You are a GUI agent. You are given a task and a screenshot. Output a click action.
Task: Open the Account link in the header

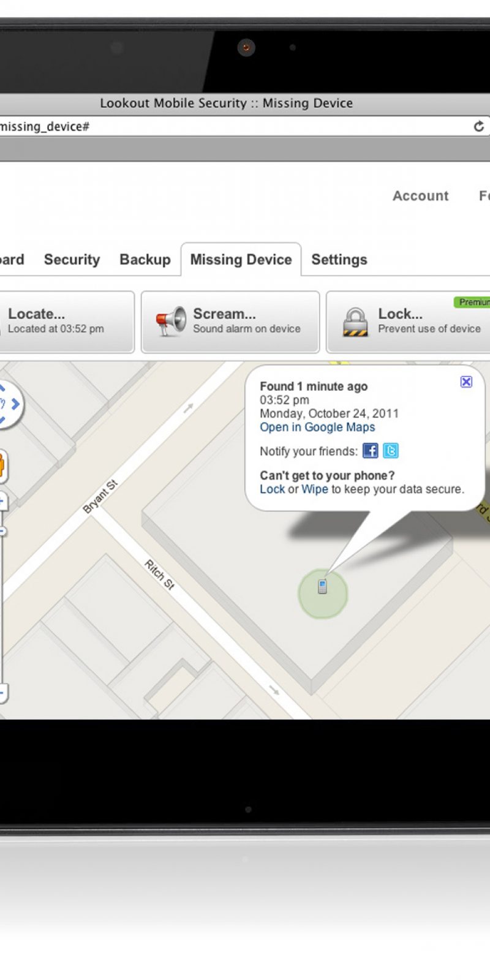pos(420,196)
